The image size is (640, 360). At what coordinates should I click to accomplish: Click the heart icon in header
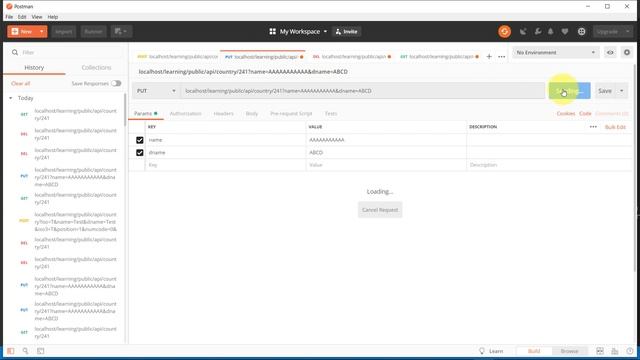click(x=565, y=31)
